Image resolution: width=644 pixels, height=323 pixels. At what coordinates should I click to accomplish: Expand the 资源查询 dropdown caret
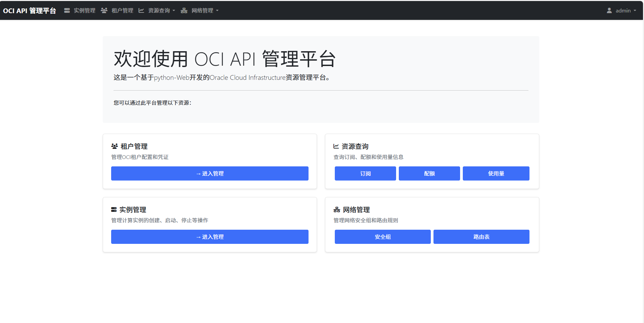[x=174, y=11]
